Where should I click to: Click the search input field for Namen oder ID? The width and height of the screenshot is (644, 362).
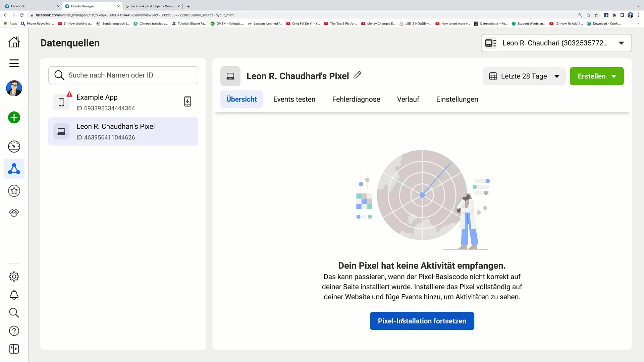(123, 75)
